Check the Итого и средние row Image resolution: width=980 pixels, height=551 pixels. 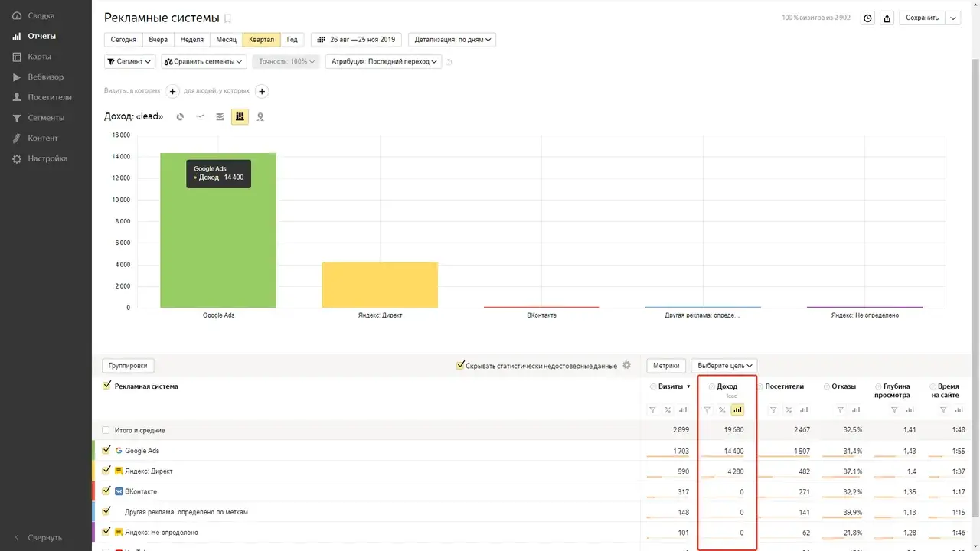[x=106, y=430]
